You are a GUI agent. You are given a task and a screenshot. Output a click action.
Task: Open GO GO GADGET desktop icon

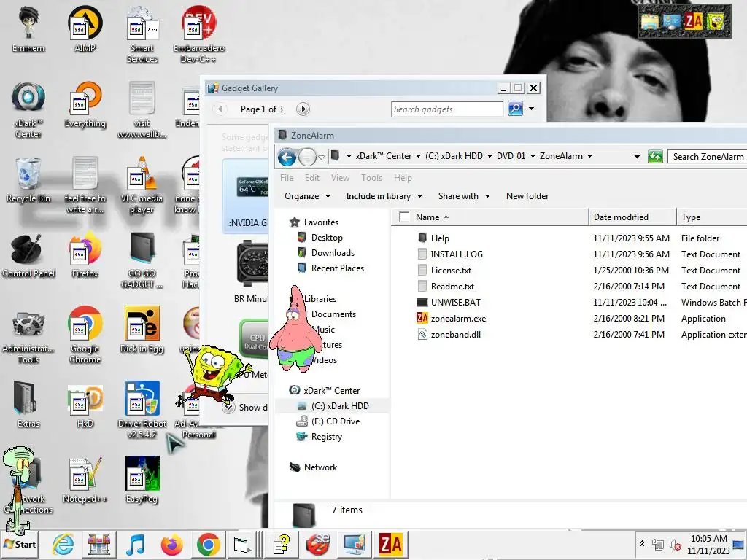click(x=142, y=260)
